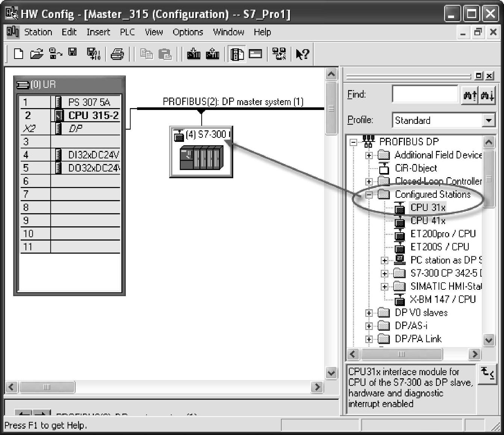The image size is (504, 435).
Task: Click the Copy toolbar icon
Action: coord(146,54)
